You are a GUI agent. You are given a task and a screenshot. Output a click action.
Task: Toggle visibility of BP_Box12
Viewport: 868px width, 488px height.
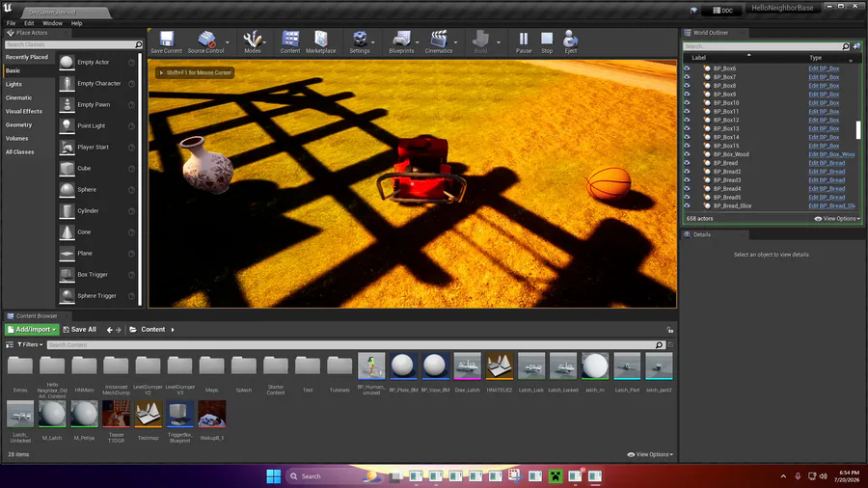click(x=687, y=120)
